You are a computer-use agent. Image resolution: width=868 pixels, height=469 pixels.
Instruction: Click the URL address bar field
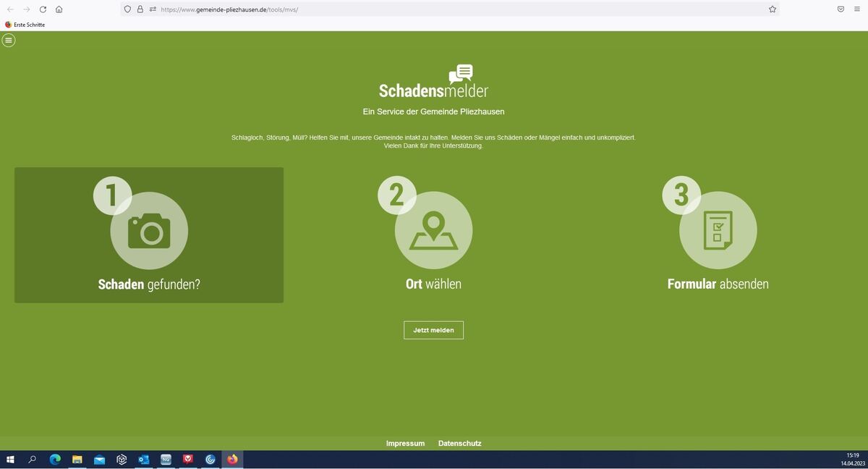(x=463, y=9)
